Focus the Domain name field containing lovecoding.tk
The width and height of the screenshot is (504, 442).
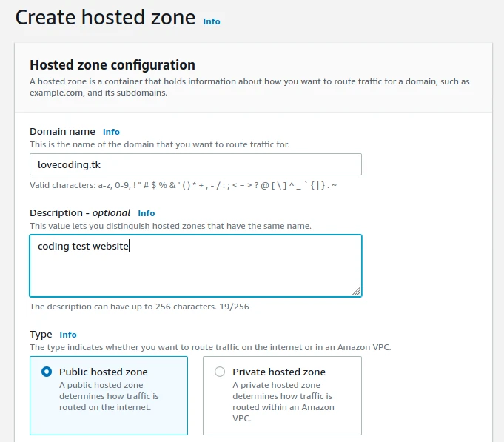point(195,164)
